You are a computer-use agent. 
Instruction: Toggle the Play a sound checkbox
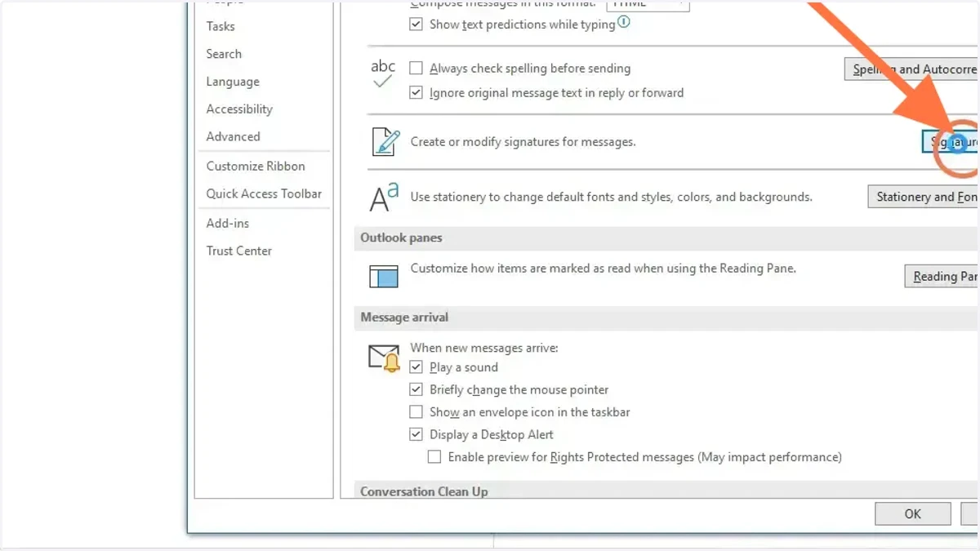416,367
